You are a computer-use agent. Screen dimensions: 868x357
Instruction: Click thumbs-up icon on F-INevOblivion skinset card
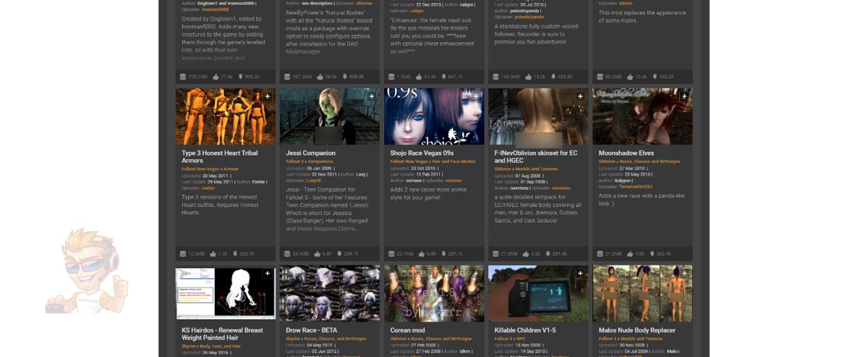(527, 253)
